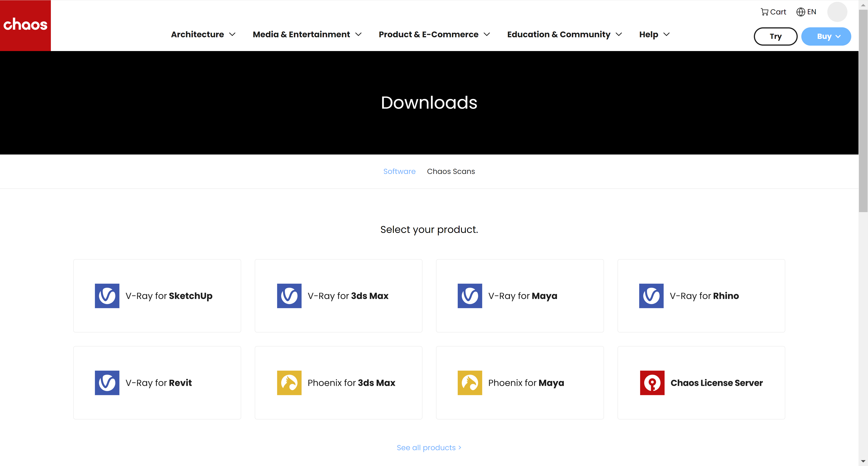Switch to the Chaos Scans tab
The image size is (868, 466).
pyautogui.click(x=451, y=171)
